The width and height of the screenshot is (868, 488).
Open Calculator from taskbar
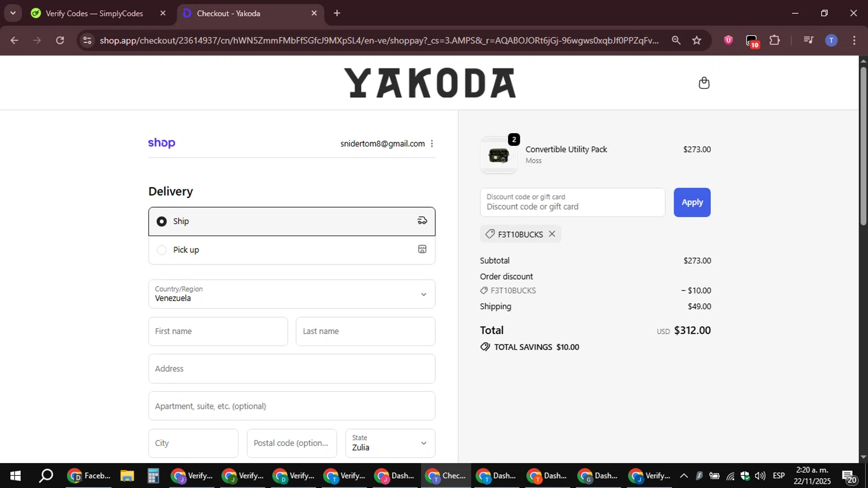(x=153, y=476)
